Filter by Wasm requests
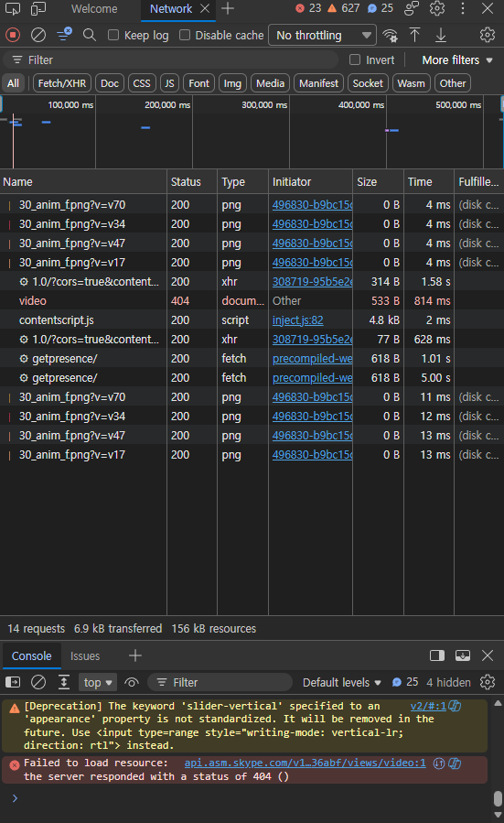 pyautogui.click(x=412, y=83)
